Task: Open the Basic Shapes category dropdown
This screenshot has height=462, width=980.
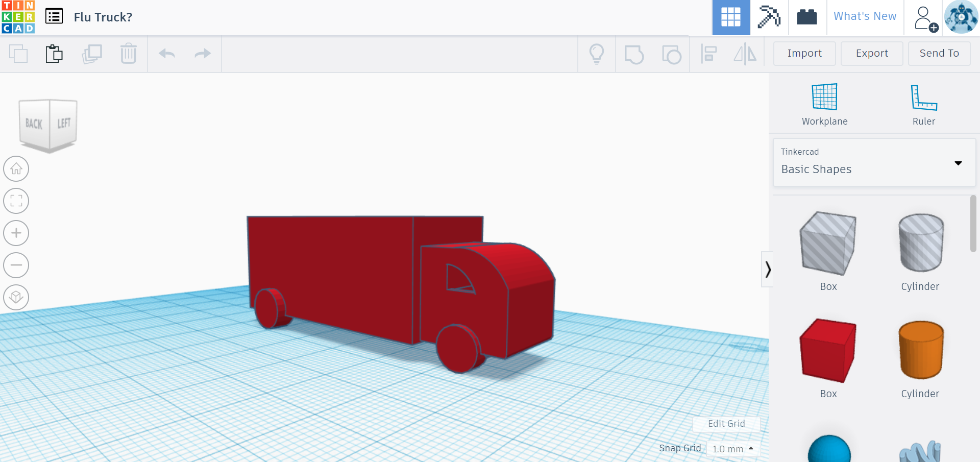Action: (x=874, y=162)
